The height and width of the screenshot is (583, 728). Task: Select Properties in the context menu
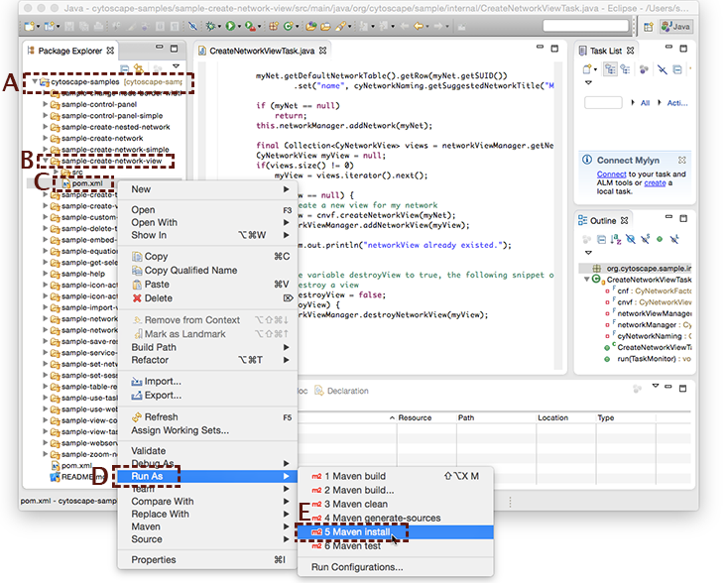point(207,560)
